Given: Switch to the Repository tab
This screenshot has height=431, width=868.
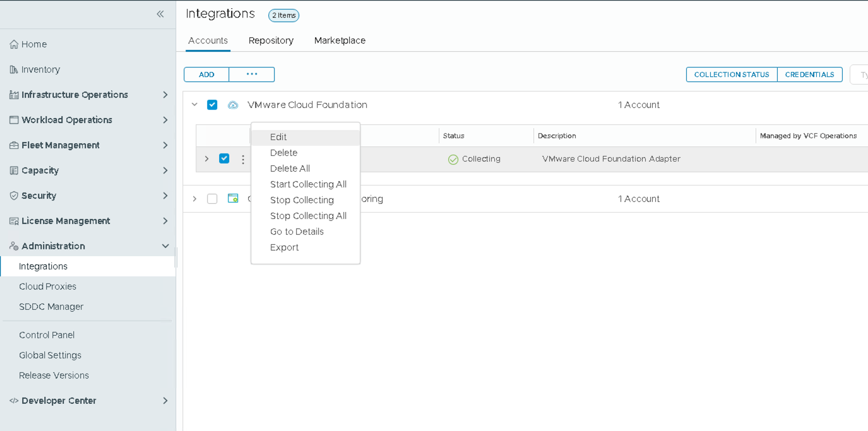Looking at the screenshot, I should pyautogui.click(x=271, y=40).
